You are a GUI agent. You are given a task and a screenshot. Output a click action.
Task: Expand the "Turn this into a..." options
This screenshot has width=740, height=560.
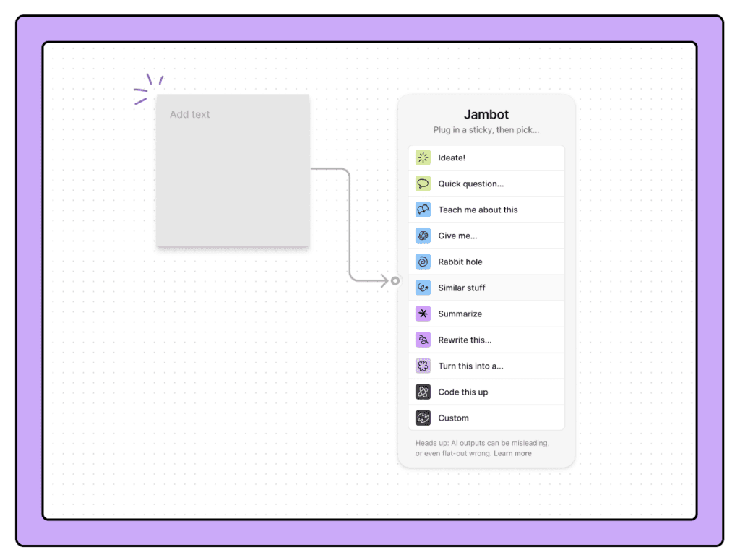470,366
